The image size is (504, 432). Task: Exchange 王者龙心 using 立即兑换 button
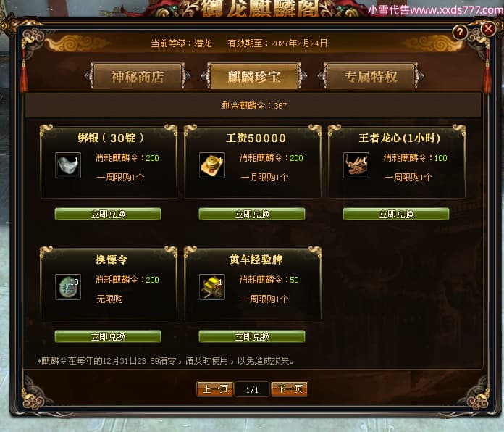(x=395, y=214)
